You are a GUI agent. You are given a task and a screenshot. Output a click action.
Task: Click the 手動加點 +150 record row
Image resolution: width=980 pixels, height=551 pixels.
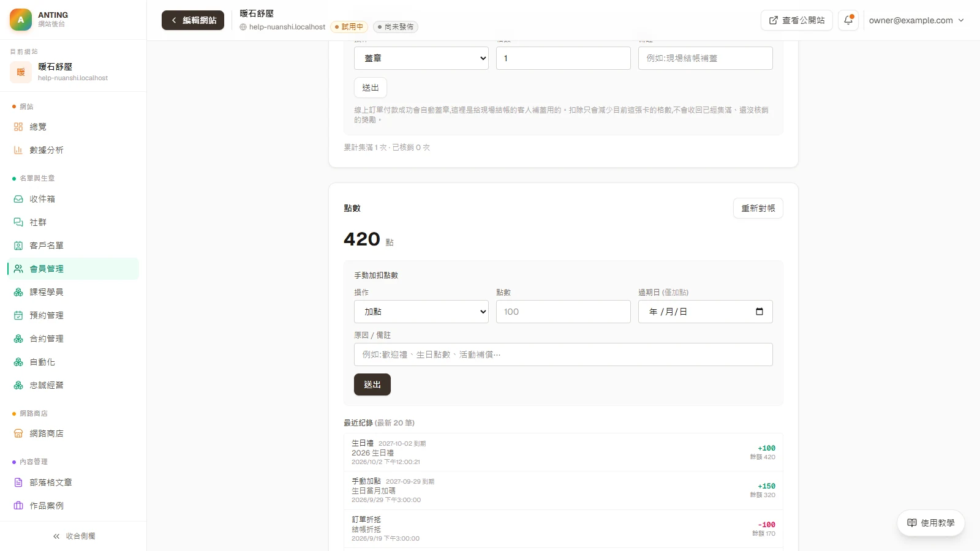pos(563,490)
